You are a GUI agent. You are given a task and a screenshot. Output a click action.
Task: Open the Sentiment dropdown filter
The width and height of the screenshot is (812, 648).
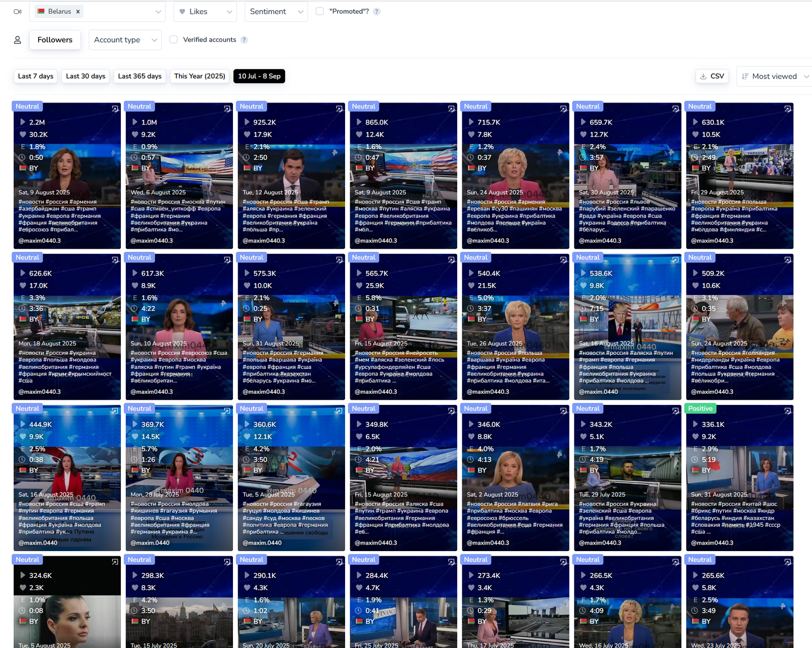276,12
